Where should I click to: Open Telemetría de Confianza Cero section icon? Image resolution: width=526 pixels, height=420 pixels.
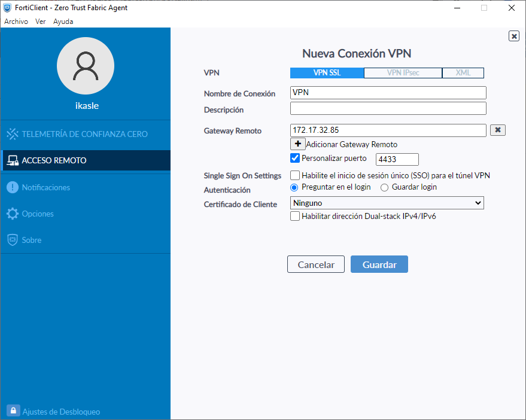tap(13, 134)
